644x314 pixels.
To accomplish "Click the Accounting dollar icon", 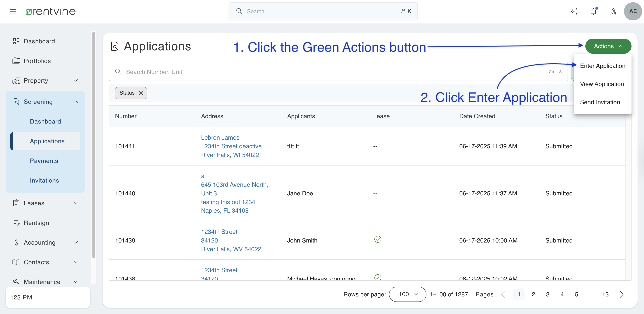I will [x=16, y=242].
